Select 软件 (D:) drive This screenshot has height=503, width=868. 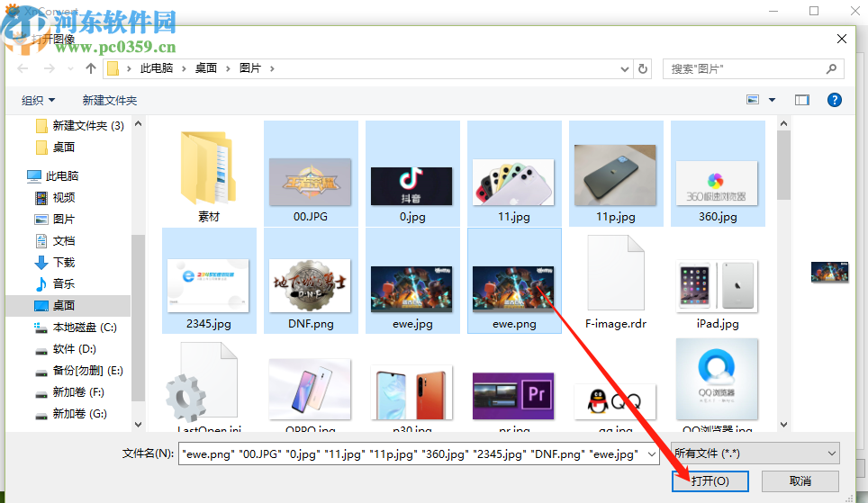point(66,349)
